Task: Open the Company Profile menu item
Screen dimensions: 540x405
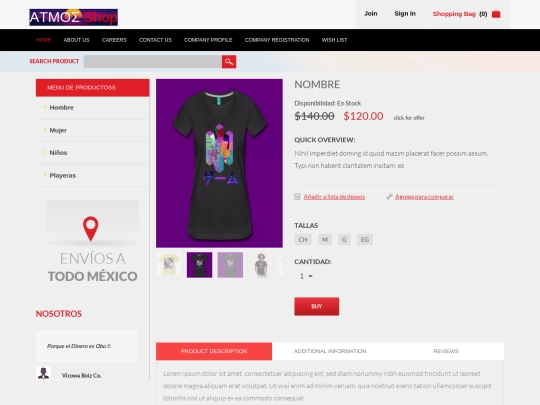Action: pyautogui.click(x=208, y=40)
